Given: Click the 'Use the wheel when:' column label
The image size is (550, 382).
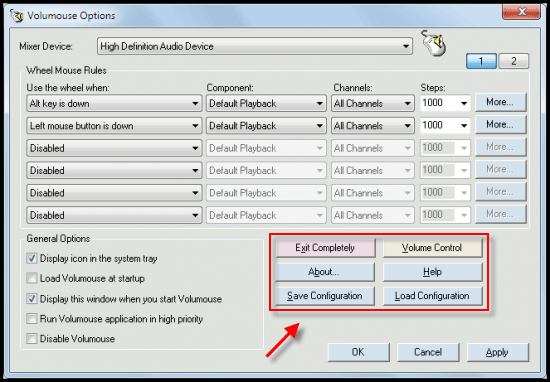Looking at the screenshot, I should [x=68, y=88].
